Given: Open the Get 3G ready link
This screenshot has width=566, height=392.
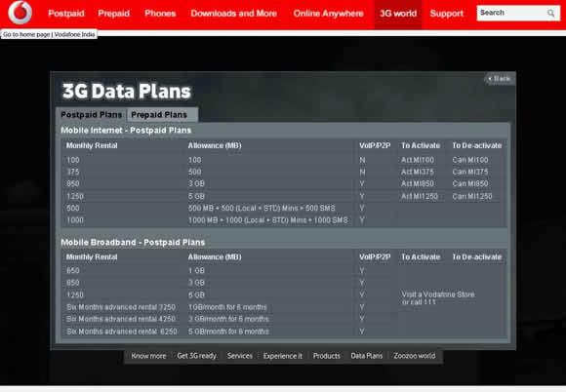Looking at the screenshot, I should point(197,356).
